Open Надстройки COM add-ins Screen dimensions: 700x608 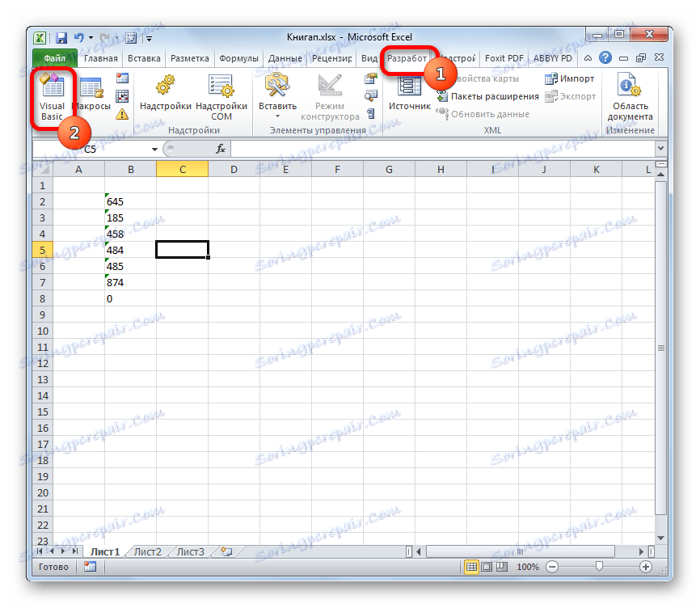coord(221,97)
